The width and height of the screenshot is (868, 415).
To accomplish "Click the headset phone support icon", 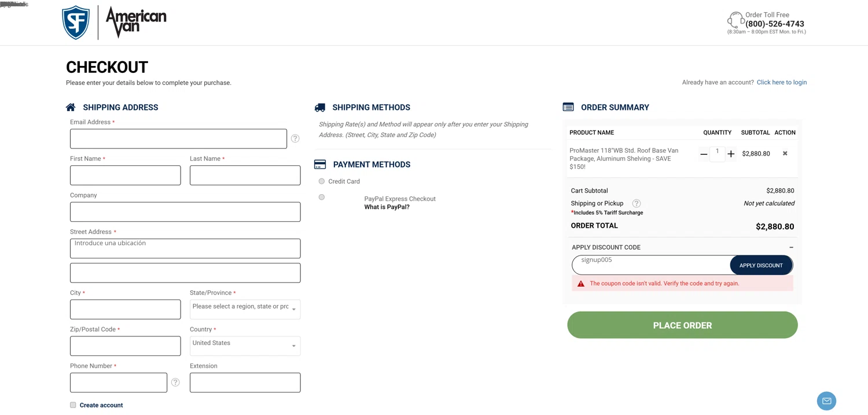I will [735, 20].
